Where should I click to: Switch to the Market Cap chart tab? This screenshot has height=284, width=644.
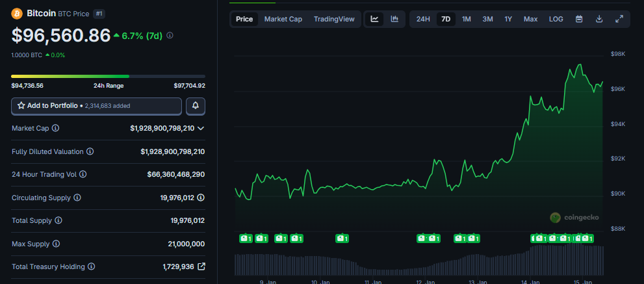(283, 19)
